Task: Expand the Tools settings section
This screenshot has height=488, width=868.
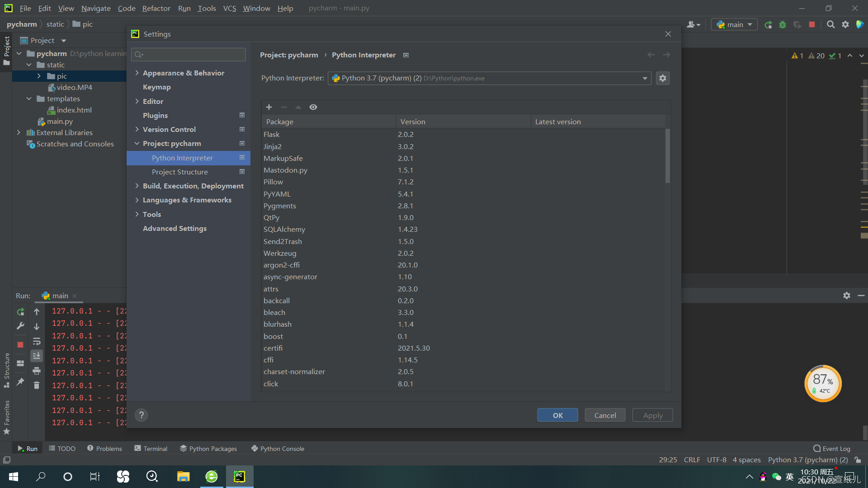Action: pyautogui.click(x=137, y=214)
